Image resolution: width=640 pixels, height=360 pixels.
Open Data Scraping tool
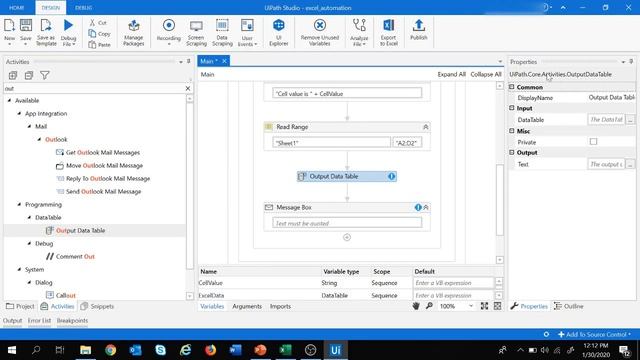(222, 32)
